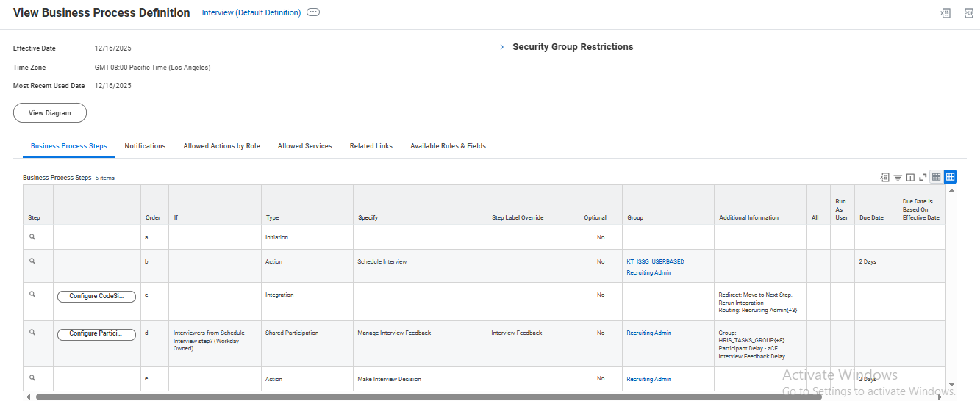Screen dimensions: 980x401
Task: Click order link a
Action: click(x=147, y=237)
